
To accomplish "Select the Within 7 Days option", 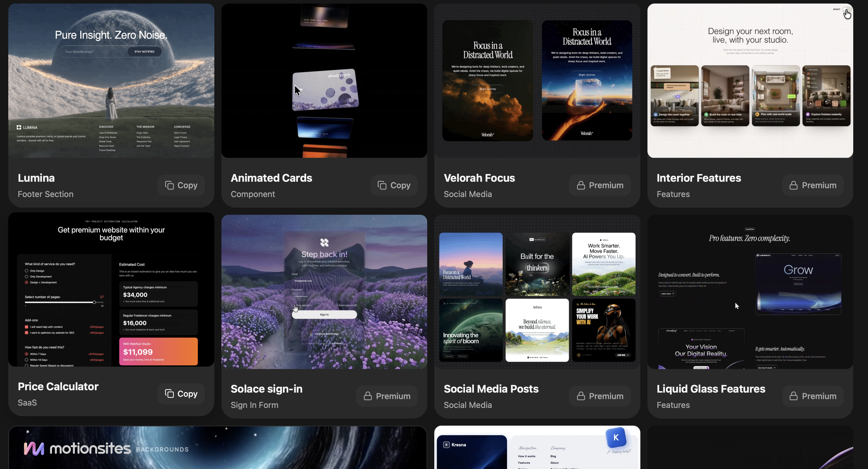I will pyautogui.click(x=26, y=354).
